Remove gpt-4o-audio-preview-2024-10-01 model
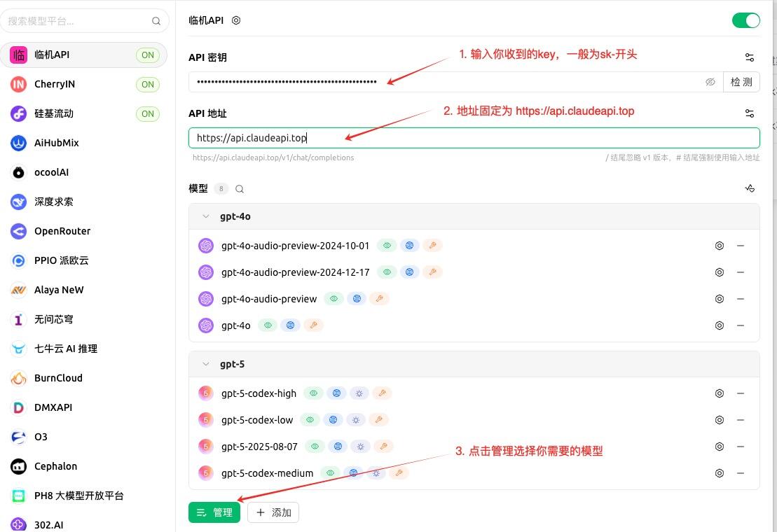777x532 pixels. click(741, 246)
